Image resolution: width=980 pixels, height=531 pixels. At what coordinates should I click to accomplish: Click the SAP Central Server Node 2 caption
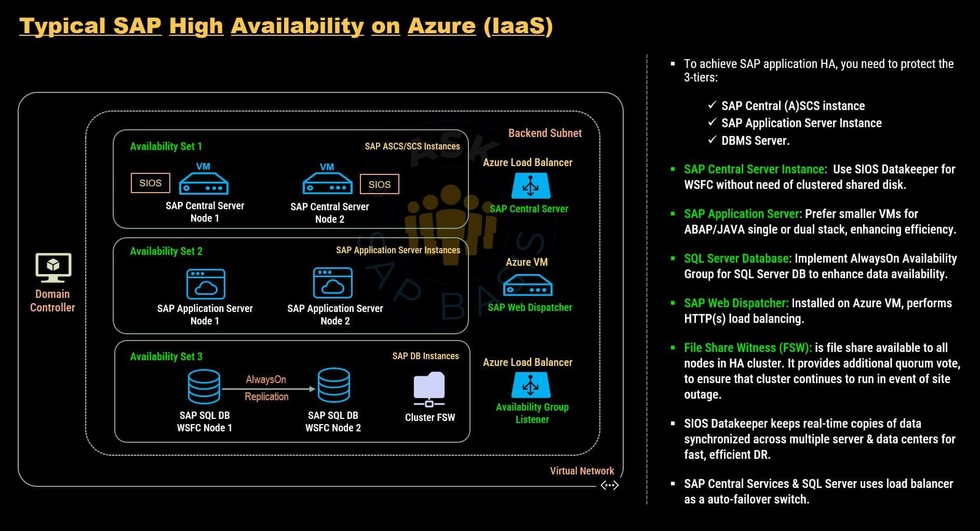tap(330, 213)
